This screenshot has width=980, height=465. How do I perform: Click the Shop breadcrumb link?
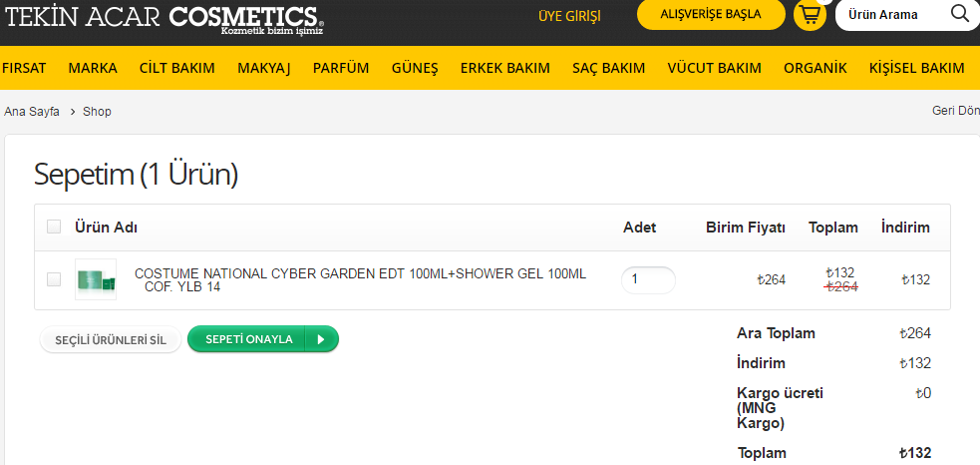(97, 112)
